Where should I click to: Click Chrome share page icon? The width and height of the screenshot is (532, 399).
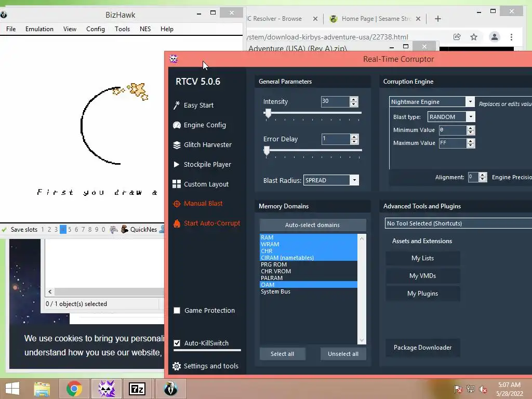457,37
